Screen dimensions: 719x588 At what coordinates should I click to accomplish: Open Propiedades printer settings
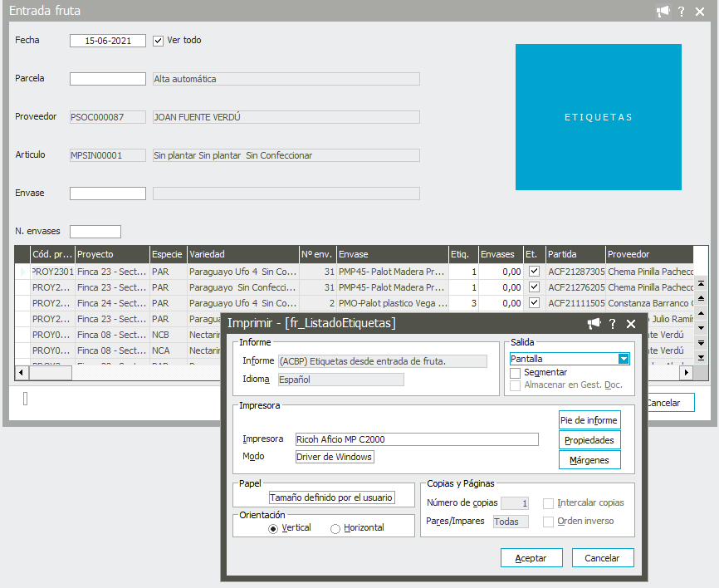tap(589, 440)
